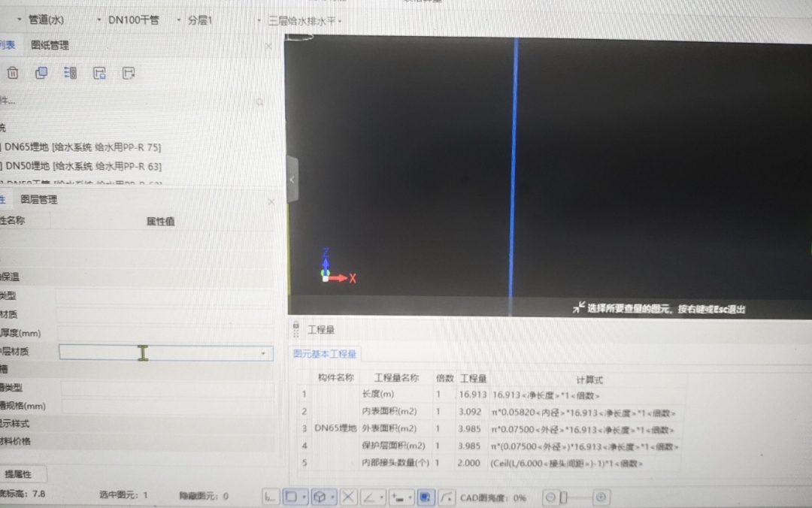Viewport: 812px width, 508px height.
Task: Click the 提属性 button
Action: pyautogui.click(x=19, y=474)
